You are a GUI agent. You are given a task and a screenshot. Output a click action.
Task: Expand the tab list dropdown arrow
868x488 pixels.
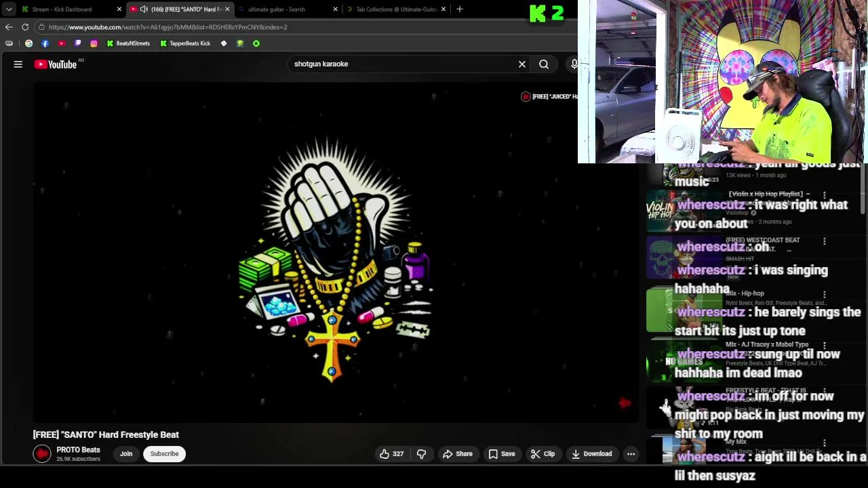pyautogui.click(x=9, y=9)
